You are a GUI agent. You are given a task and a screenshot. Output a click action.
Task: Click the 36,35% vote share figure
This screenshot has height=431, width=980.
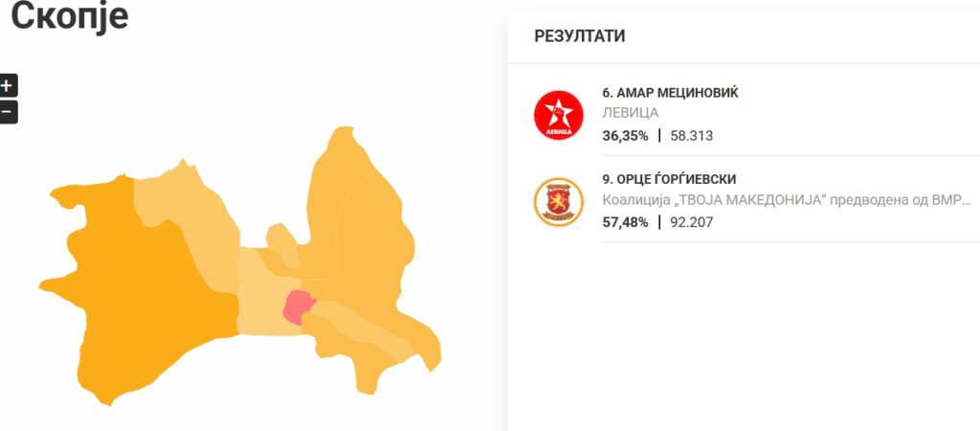[x=625, y=136]
